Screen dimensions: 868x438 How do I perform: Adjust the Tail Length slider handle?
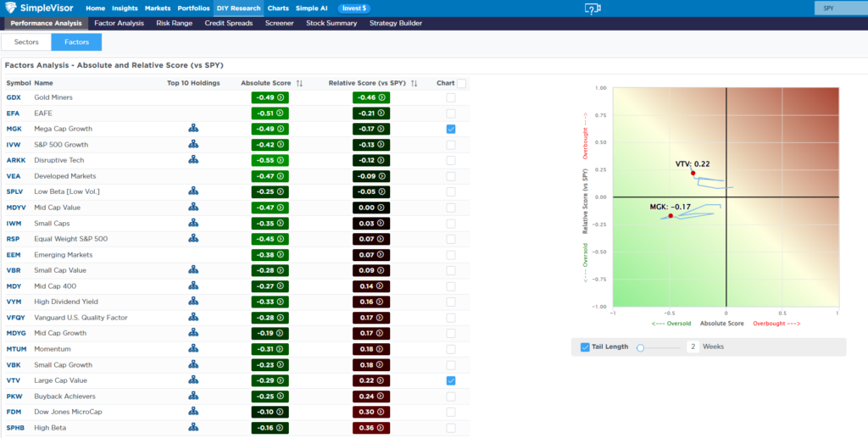(x=641, y=347)
